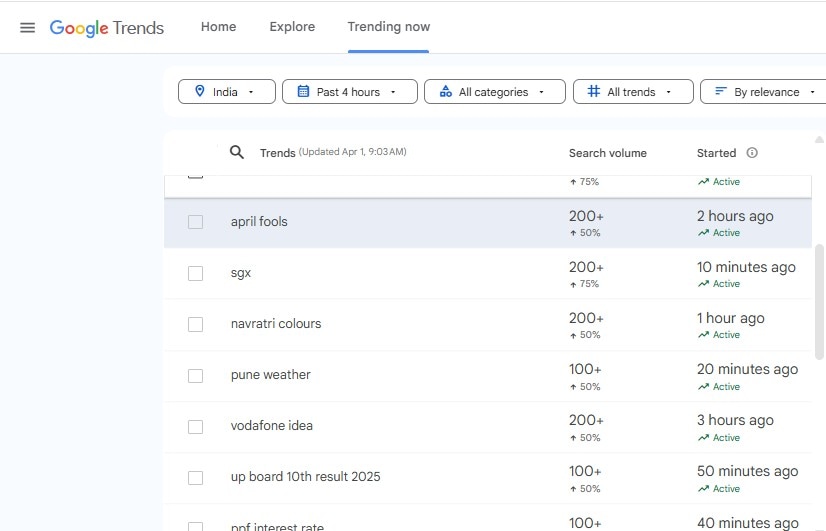Open the All categories dropdown

point(495,92)
